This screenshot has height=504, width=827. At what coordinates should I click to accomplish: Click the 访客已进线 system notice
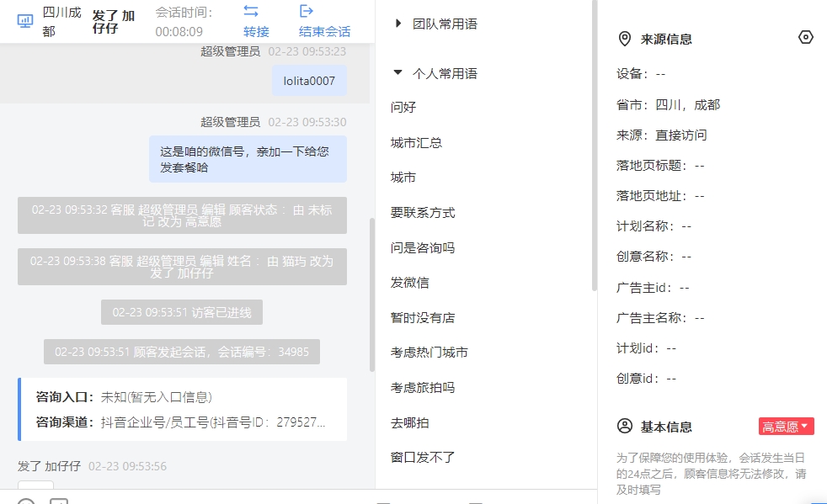click(x=182, y=313)
